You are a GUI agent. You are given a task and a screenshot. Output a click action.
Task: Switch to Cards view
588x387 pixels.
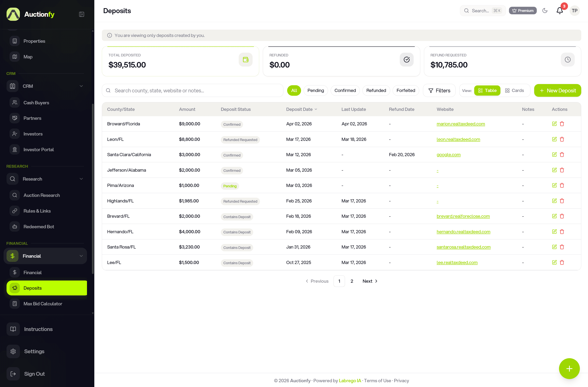(x=514, y=90)
